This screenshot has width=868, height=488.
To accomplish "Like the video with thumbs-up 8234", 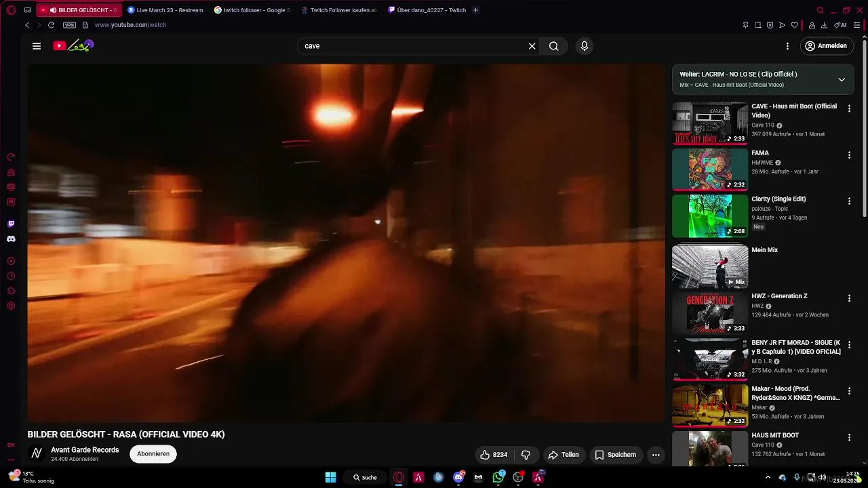I will pyautogui.click(x=494, y=455).
